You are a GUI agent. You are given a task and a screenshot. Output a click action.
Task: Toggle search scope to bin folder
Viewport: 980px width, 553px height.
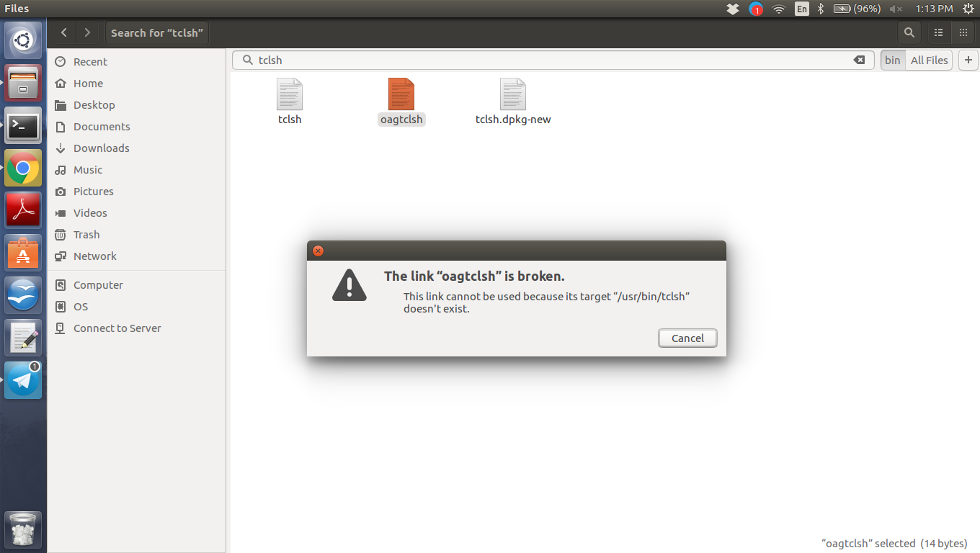893,60
